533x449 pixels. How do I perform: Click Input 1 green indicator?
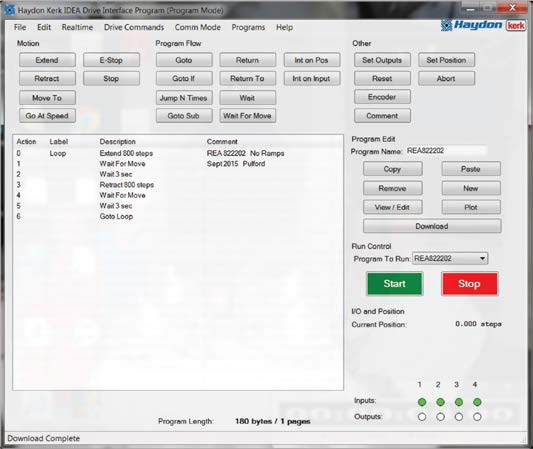(422, 402)
